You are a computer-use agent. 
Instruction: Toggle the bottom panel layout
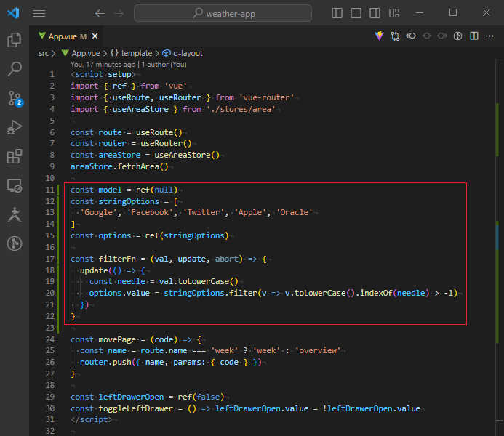[x=356, y=13]
